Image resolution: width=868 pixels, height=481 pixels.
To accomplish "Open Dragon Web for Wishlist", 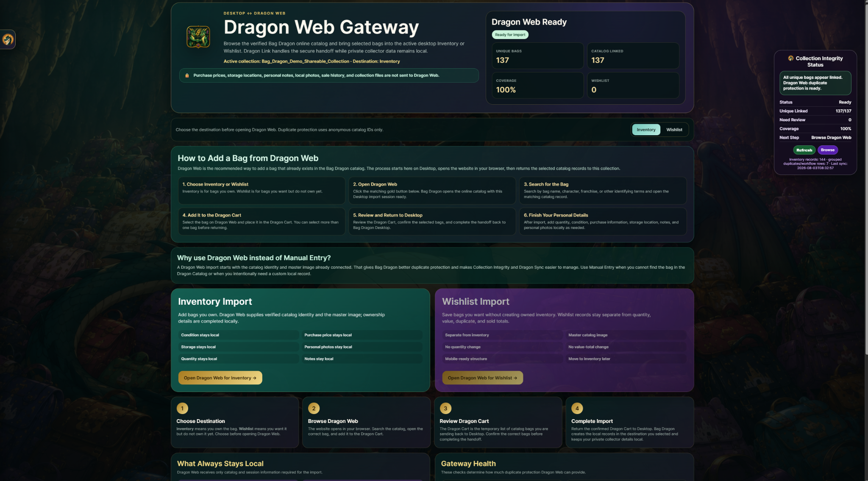I will point(482,378).
